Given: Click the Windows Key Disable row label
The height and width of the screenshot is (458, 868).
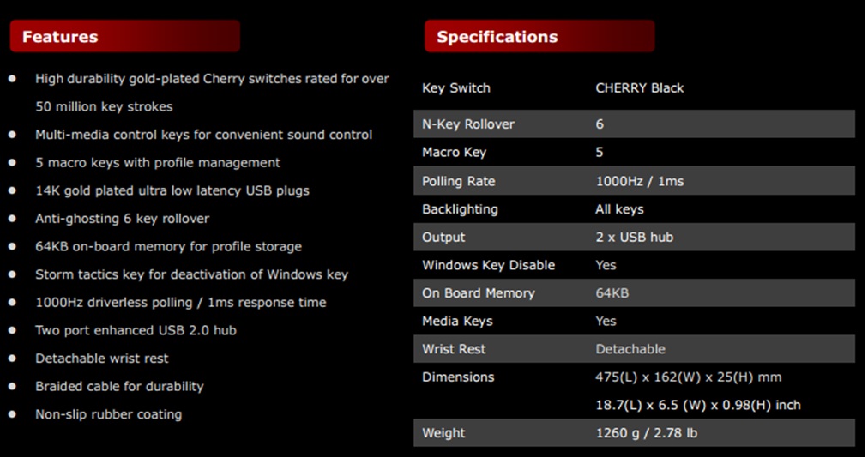Looking at the screenshot, I should pyautogui.click(x=489, y=265).
